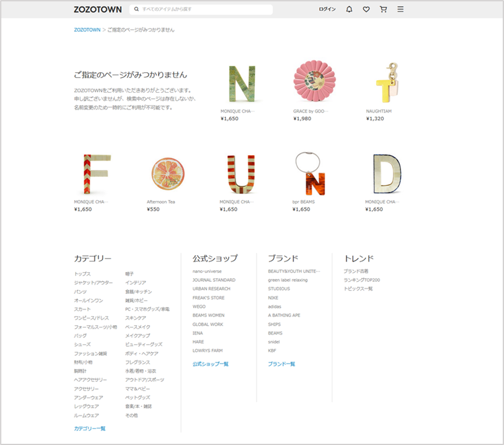
Task: Click the bpr BEAMS product name
Action: tap(303, 202)
